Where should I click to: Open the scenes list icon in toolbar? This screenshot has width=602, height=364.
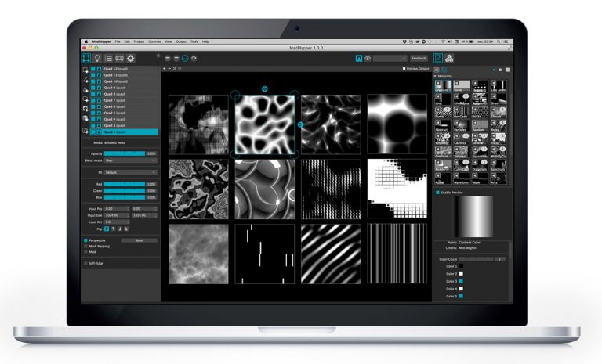(108, 58)
